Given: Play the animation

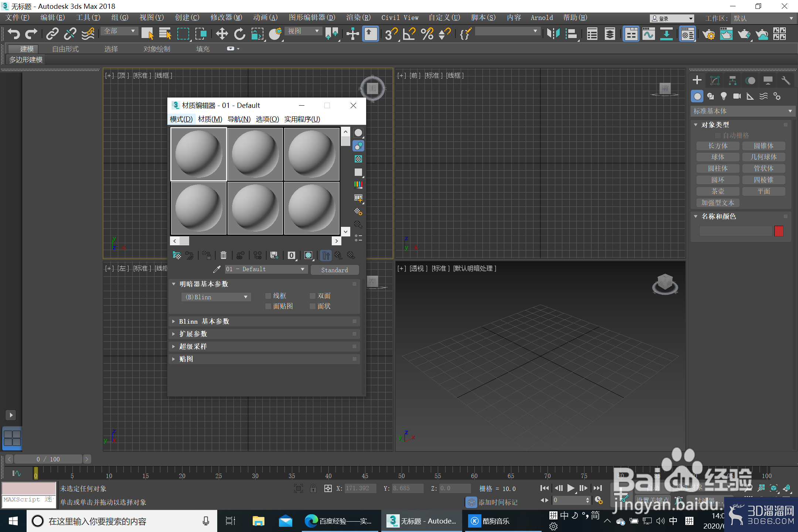Looking at the screenshot, I should 571,488.
